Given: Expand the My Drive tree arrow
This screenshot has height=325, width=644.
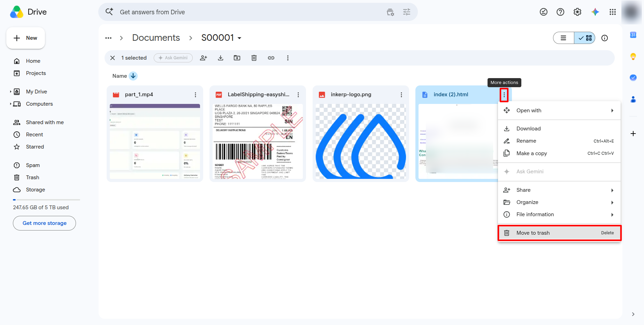Looking at the screenshot, I should (10, 92).
